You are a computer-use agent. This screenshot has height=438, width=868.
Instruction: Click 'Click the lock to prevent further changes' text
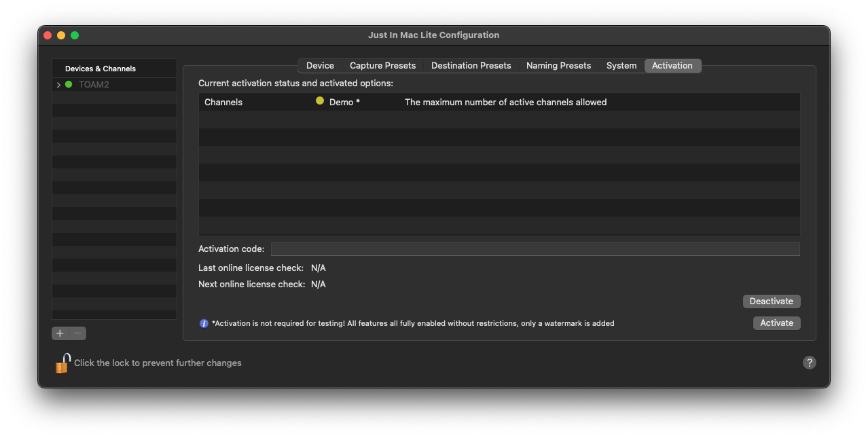click(158, 363)
